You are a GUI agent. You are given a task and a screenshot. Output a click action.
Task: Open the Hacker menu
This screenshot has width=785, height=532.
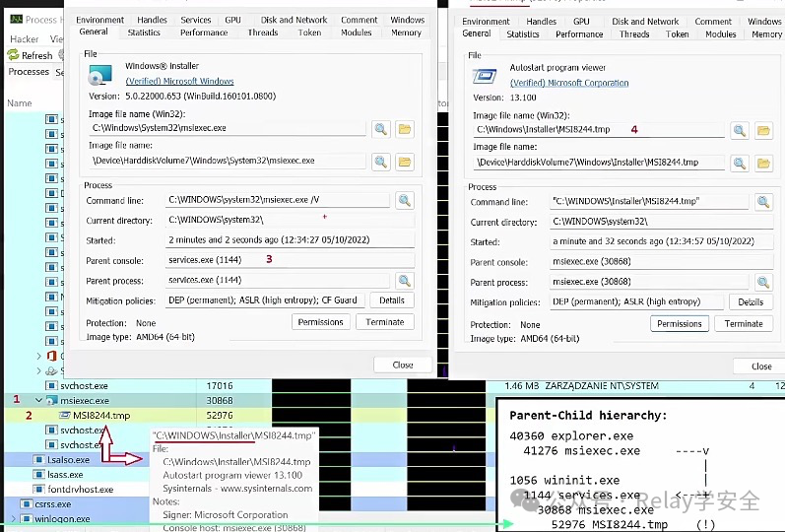(24, 39)
